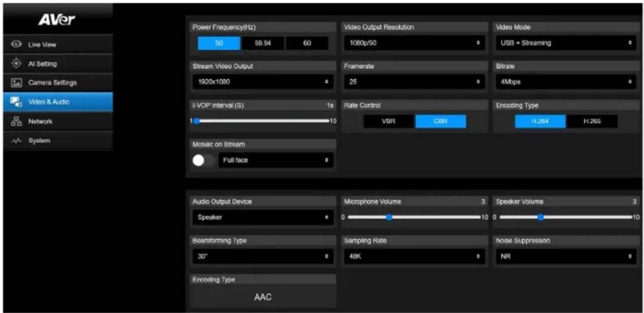Screen dimensions: 644x313
Task: Open the Audio Output Device dropdown
Action: pos(263,217)
